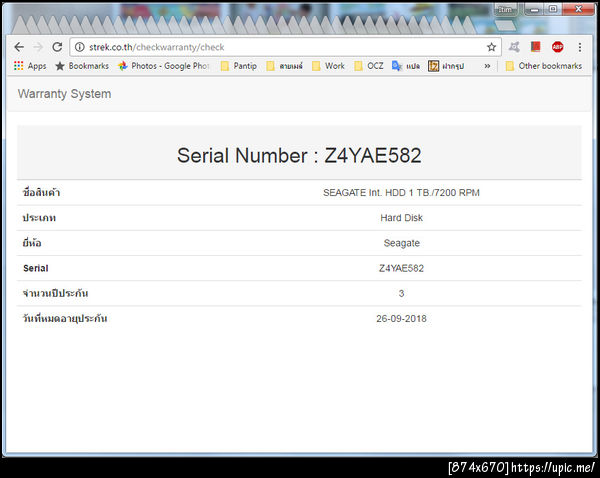Click the ประเภท row label

pos(39,218)
